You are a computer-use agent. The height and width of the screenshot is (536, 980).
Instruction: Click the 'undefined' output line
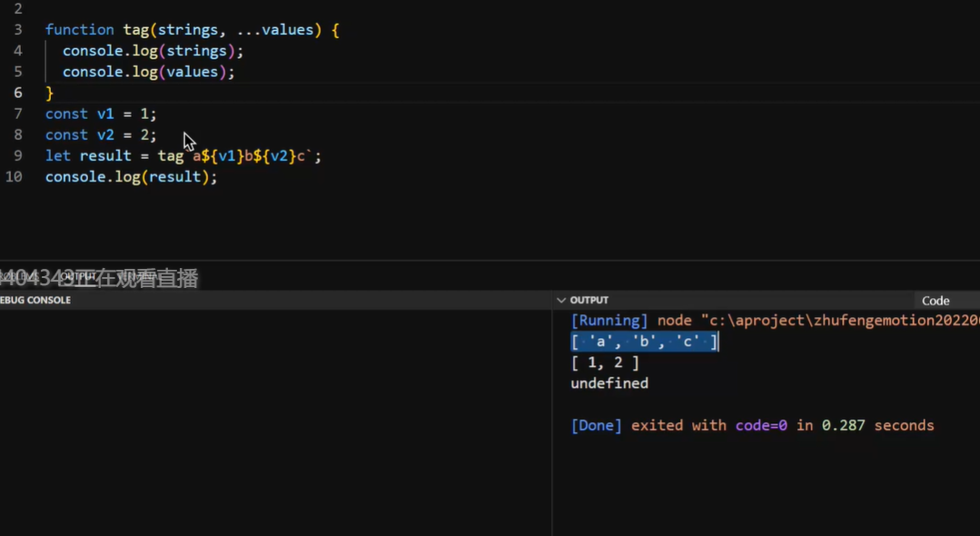tap(609, 383)
